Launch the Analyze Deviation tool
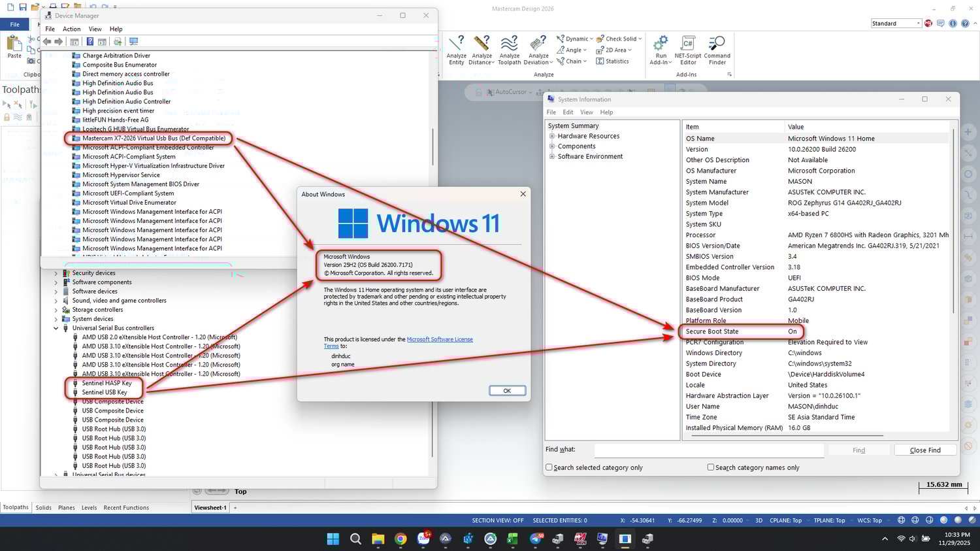 point(538,50)
